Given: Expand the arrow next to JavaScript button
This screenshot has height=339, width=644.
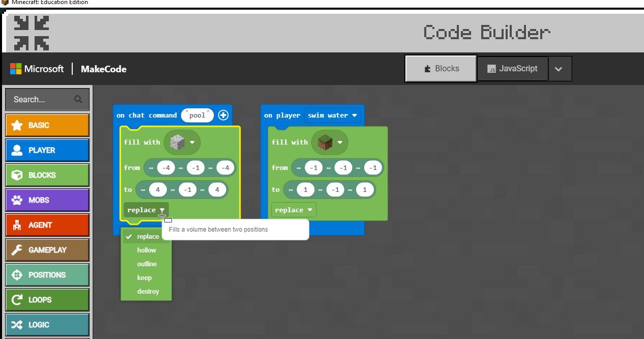Looking at the screenshot, I should coord(559,69).
